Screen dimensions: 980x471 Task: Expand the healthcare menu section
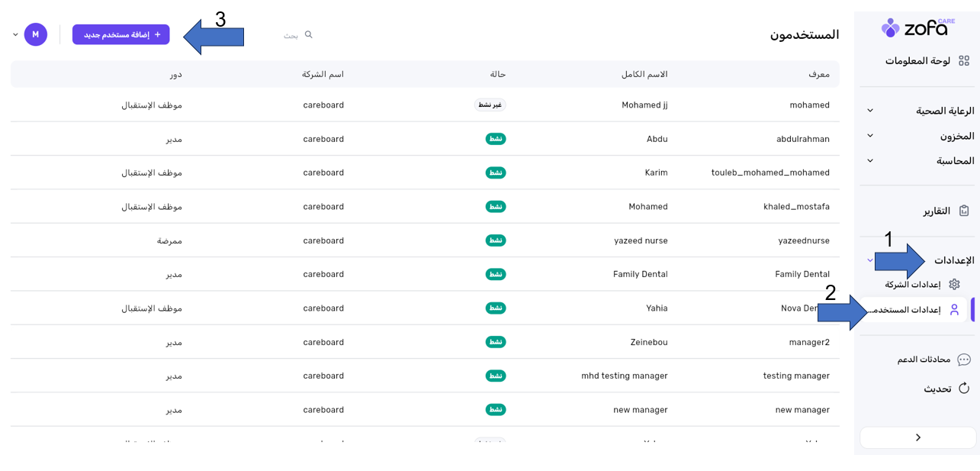[870, 111]
